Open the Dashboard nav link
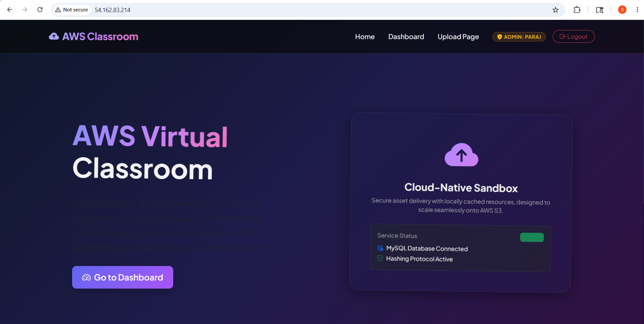Image resolution: width=644 pixels, height=324 pixels. [406, 36]
